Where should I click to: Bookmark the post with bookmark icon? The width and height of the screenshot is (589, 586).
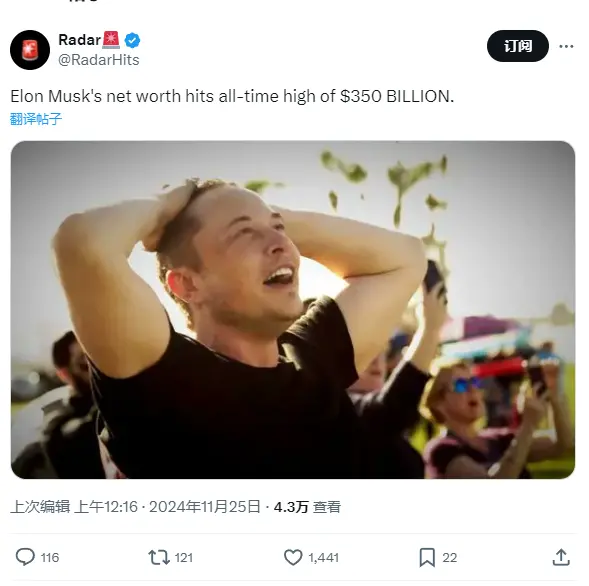(427, 557)
